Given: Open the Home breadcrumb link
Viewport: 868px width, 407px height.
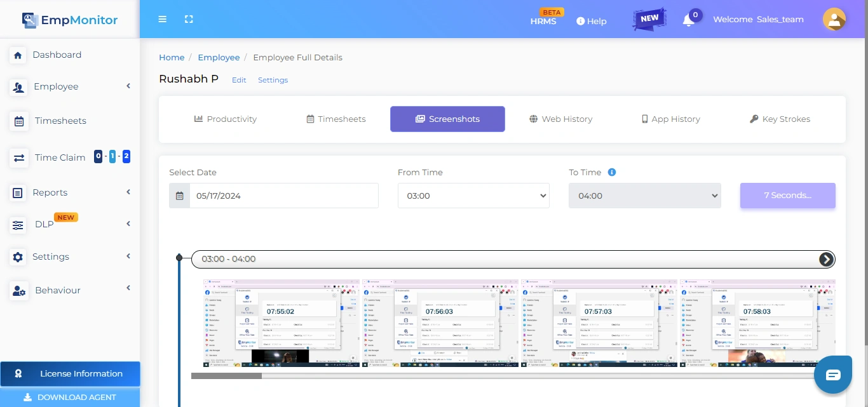Looking at the screenshot, I should point(172,57).
